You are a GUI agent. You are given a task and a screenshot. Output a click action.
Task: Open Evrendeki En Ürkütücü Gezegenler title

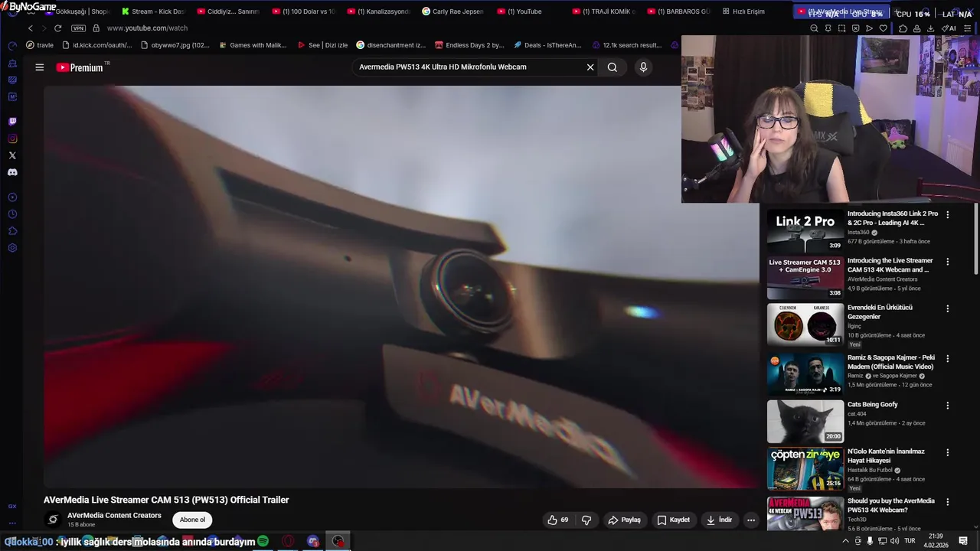pos(880,311)
